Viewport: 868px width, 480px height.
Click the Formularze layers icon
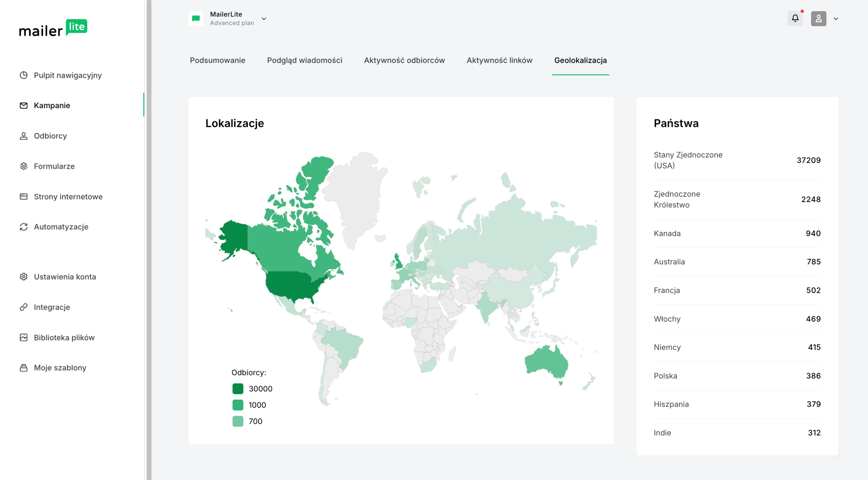[x=23, y=166]
